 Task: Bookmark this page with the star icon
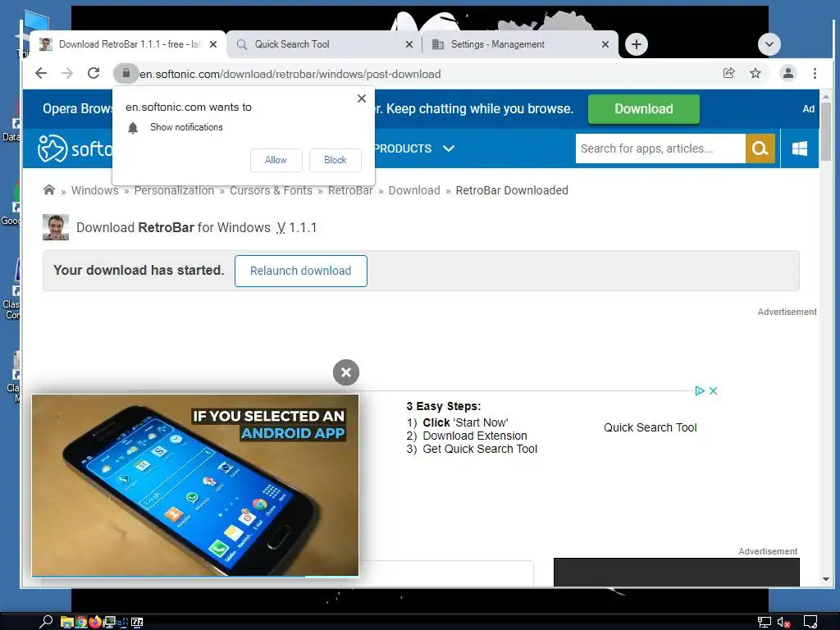tap(756, 73)
